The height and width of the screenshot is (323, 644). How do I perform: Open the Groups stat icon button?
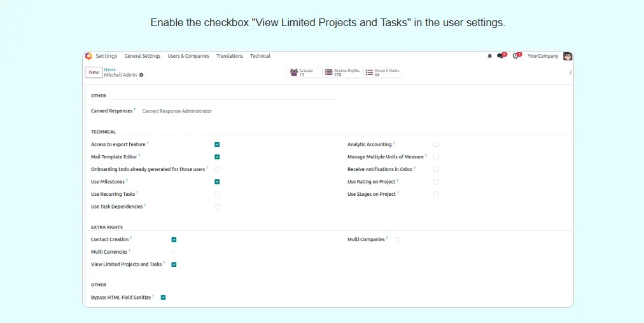294,72
